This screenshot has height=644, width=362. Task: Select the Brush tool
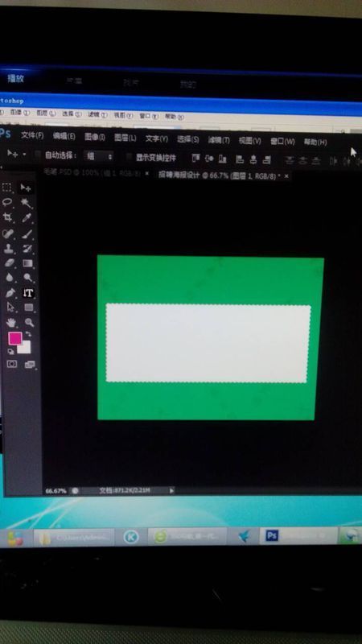click(27, 234)
